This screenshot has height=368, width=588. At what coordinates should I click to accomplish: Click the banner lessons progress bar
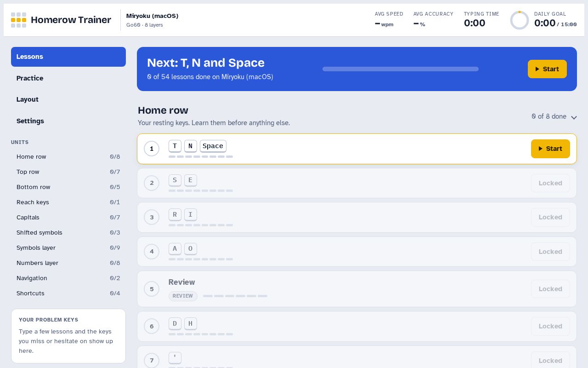[401, 69]
